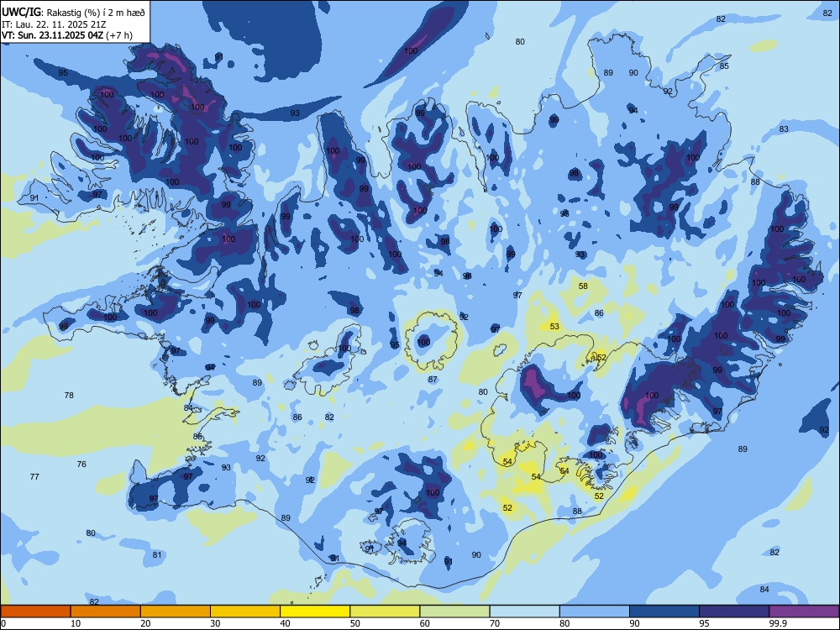Image resolution: width=840 pixels, height=630 pixels.
Task: Select the legend tick label '30'
Action: (215, 623)
